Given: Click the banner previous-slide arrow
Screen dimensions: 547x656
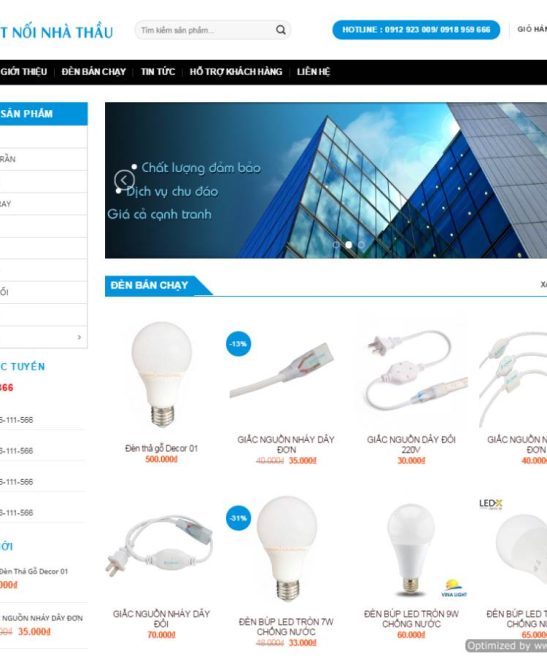Looking at the screenshot, I should pyautogui.click(x=124, y=180).
